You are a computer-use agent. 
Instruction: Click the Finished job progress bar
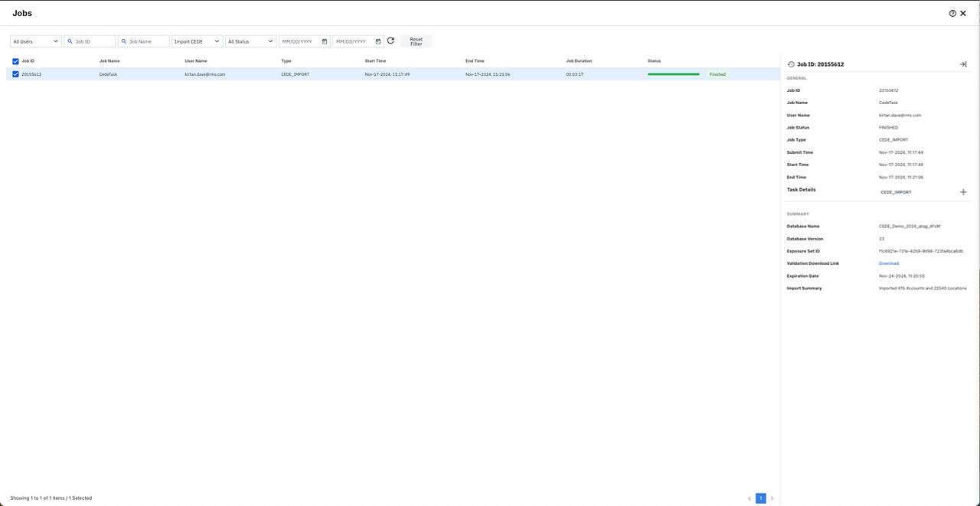point(673,74)
